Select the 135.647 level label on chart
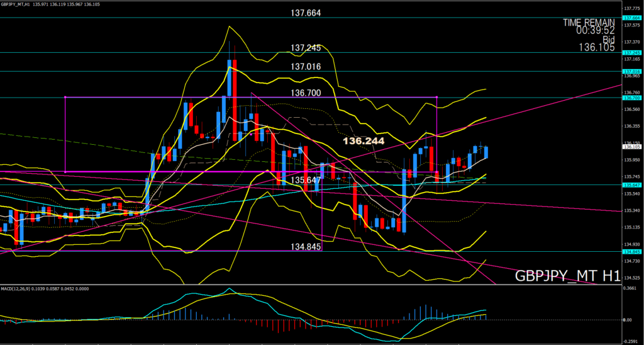The width and height of the screenshot is (644, 345). pos(306,180)
